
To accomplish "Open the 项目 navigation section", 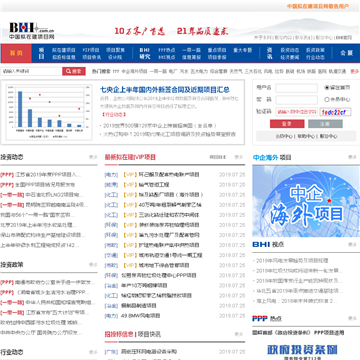I will click(41, 53).
